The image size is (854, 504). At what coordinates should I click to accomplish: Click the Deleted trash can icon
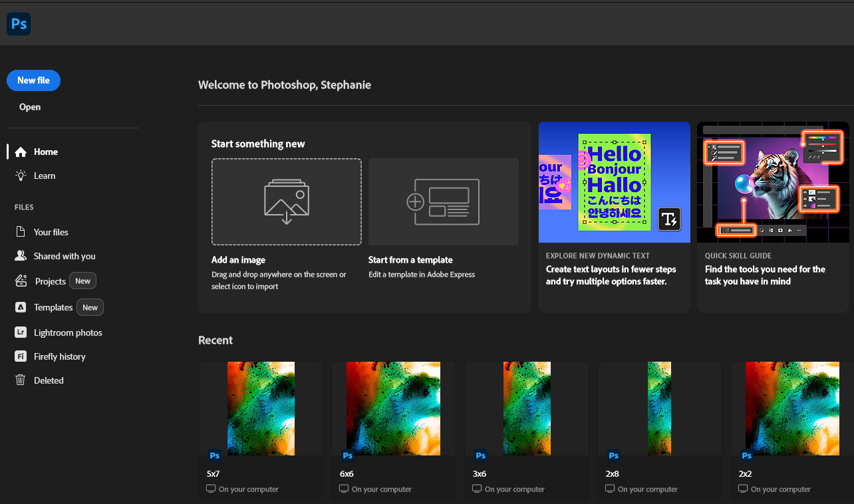(21, 380)
